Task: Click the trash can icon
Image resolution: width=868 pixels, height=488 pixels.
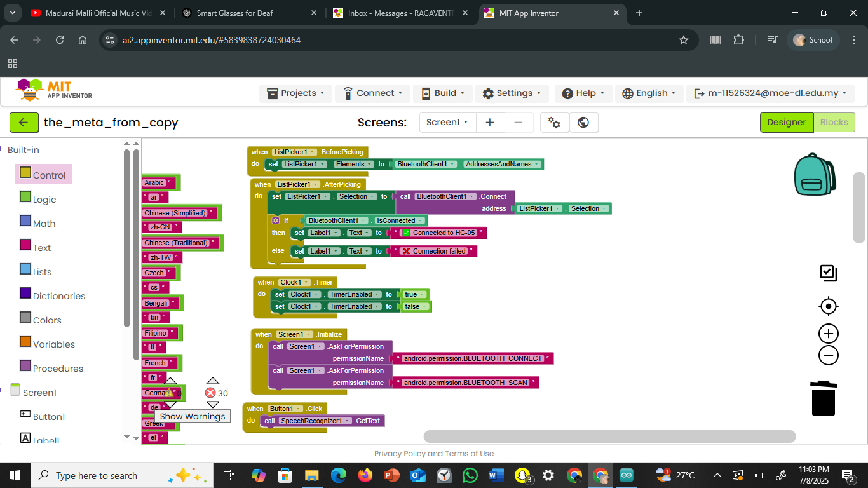Action: click(824, 398)
